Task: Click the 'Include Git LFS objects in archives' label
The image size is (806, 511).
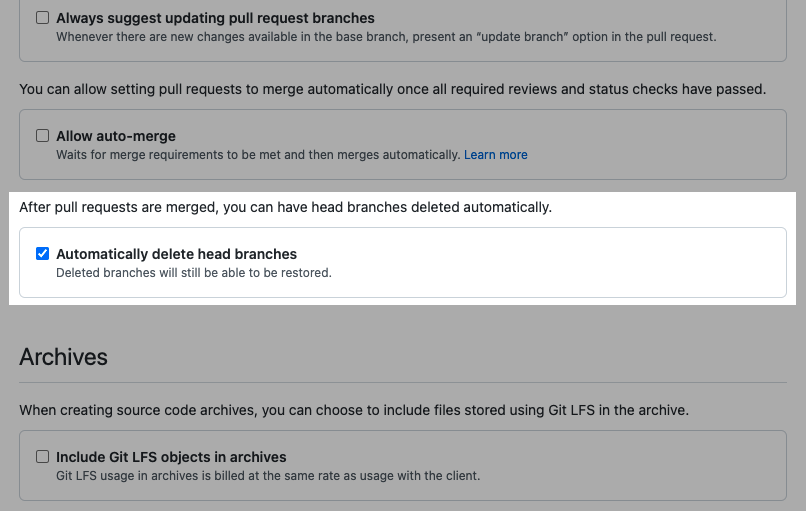Action: tap(171, 457)
